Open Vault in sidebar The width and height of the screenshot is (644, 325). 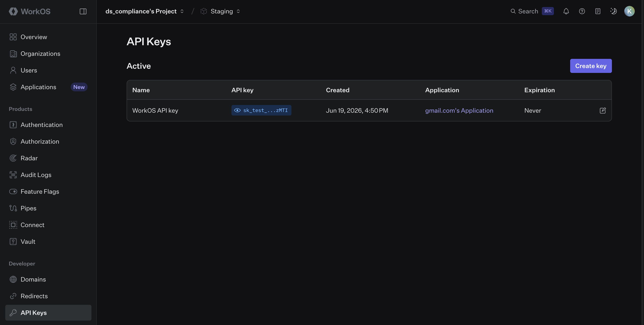point(48,242)
